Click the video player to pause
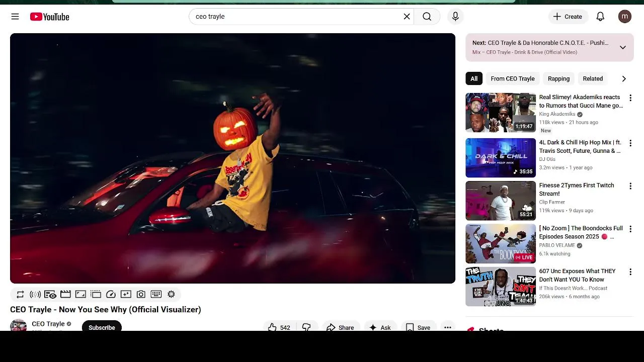The height and width of the screenshot is (362, 644). click(232, 158)
